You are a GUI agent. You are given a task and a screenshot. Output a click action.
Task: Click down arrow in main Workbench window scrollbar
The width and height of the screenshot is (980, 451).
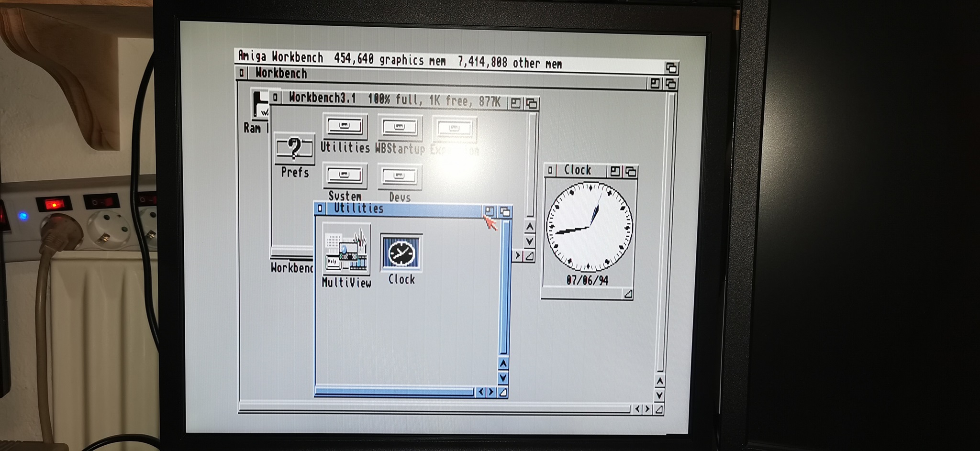tap(660, 395)
